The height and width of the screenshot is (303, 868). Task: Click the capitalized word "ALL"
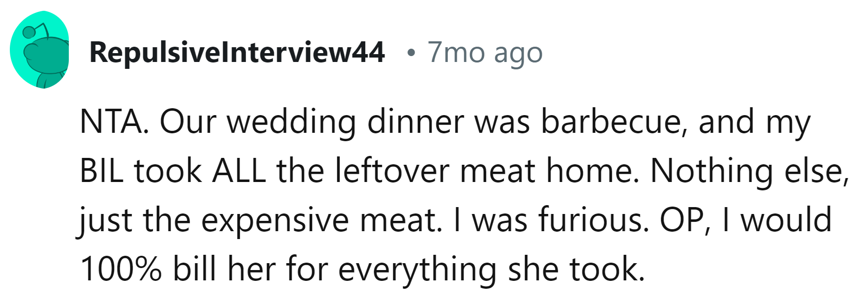coord(239,171)
